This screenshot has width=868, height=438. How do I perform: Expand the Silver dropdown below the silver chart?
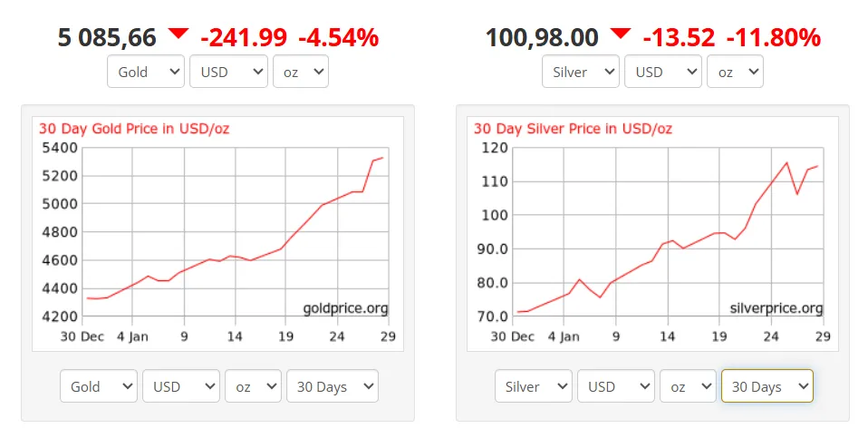tap(534, 386)
